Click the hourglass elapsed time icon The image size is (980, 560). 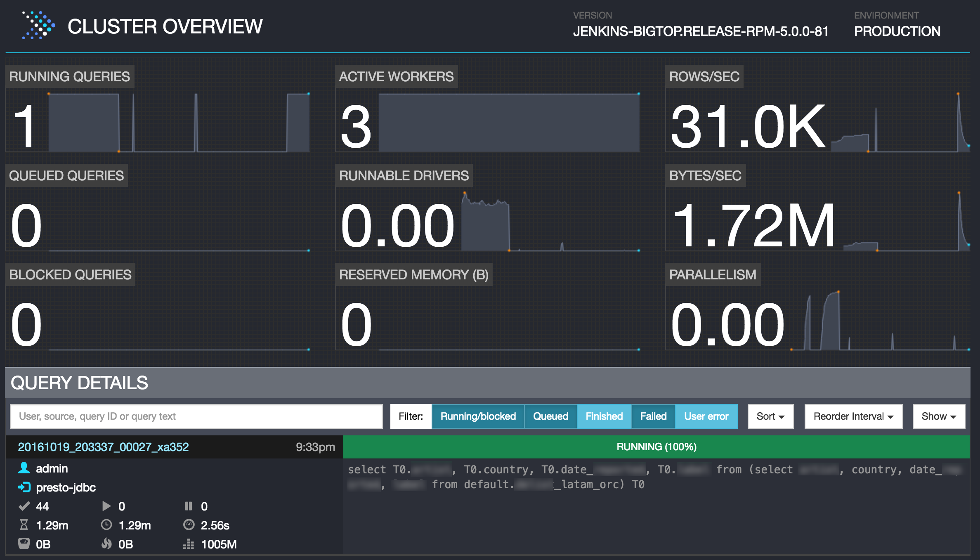coord(24,525)
